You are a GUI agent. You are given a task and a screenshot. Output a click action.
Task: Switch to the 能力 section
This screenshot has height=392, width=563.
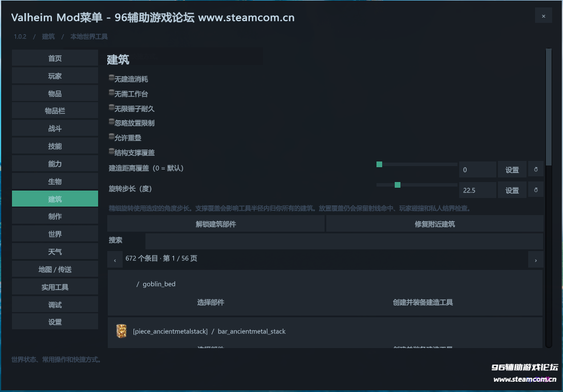55,164
